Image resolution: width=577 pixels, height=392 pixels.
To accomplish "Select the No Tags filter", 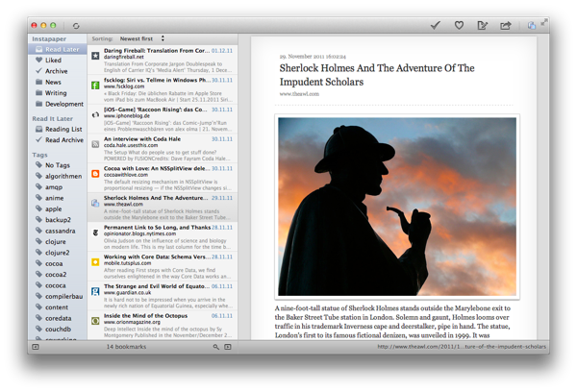I will [58, 165].
